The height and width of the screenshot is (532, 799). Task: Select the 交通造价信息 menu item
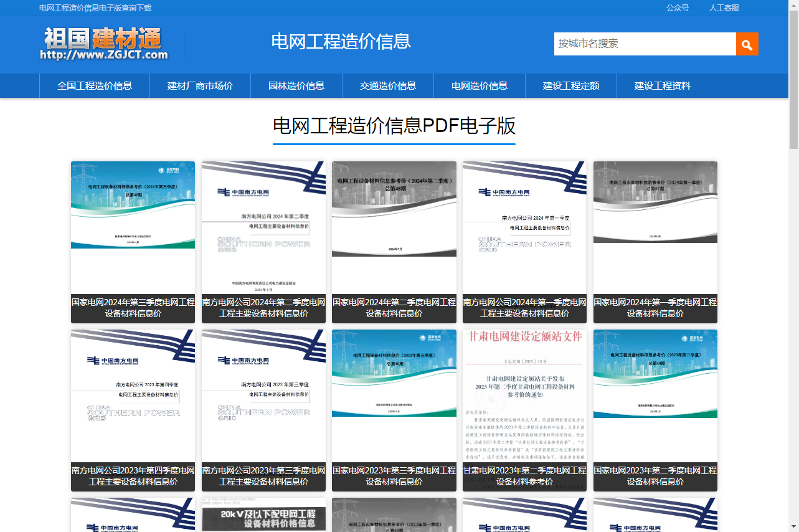388,86
